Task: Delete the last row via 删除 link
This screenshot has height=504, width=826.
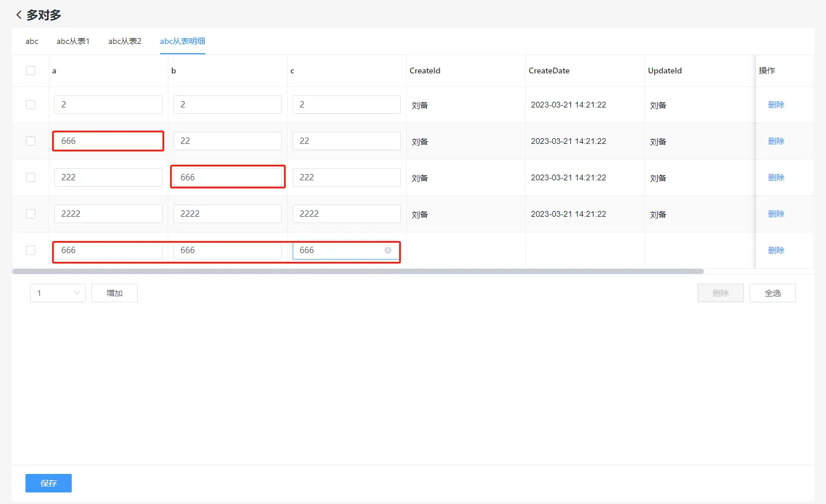Action: (776, 250)
